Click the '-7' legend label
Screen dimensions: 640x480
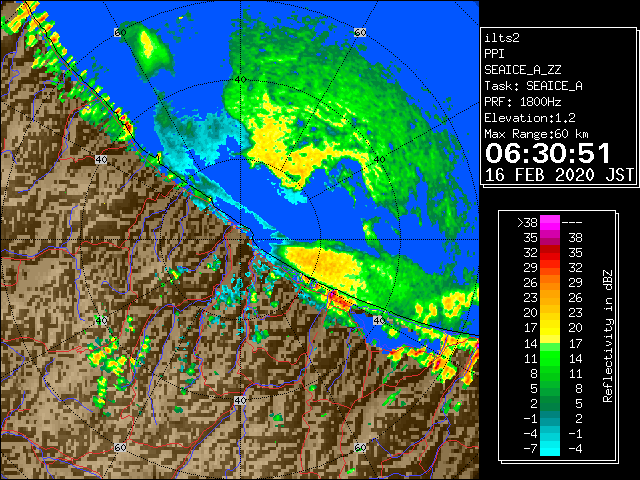point(530,449)
